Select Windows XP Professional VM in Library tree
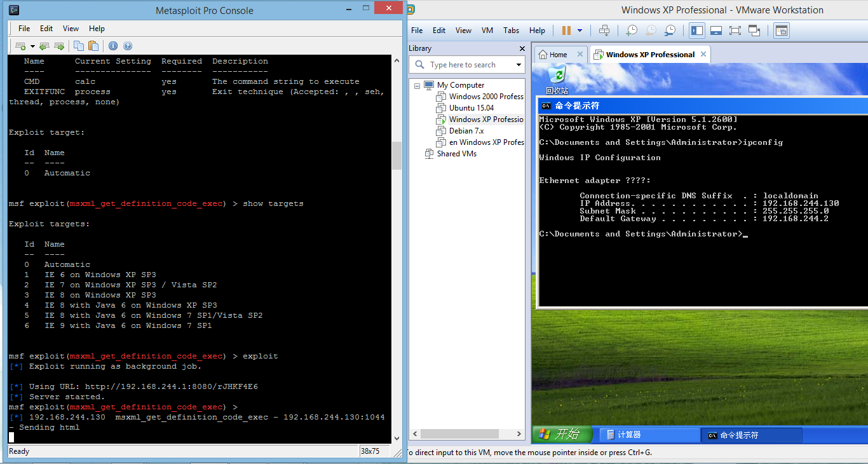This screenshot has height=464, width=868. click(486, 119)
